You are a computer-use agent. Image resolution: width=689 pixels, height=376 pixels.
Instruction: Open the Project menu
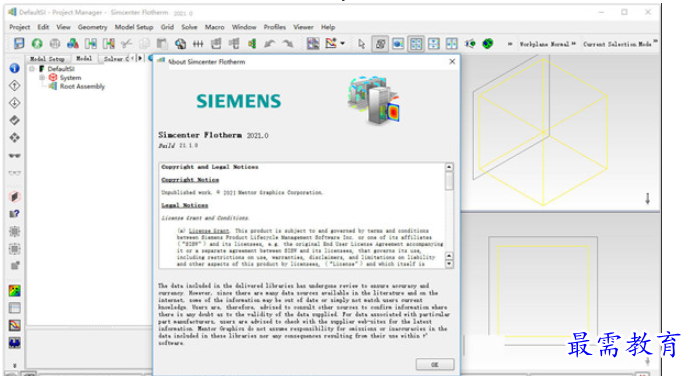coord(20,27)
